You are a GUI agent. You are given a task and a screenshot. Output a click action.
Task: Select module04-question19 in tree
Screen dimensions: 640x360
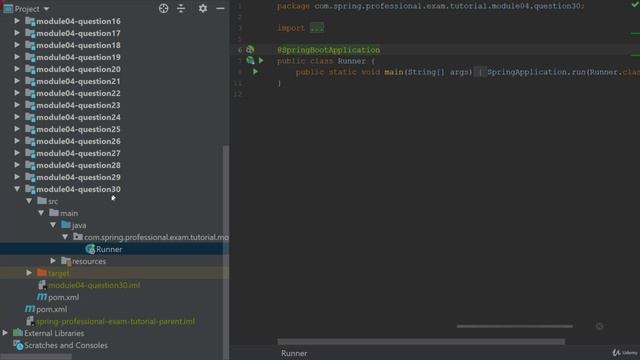pyautogui.click(x=78, y=57)
